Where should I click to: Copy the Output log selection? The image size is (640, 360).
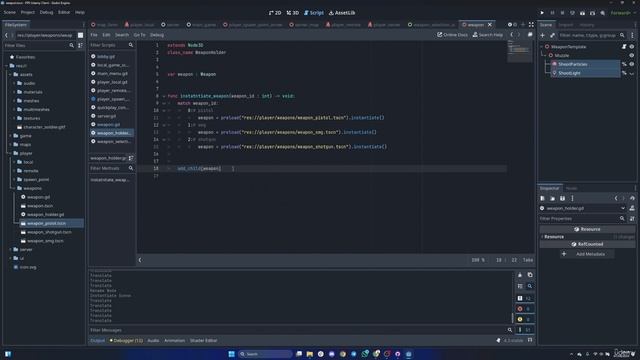tap(530, 275)
